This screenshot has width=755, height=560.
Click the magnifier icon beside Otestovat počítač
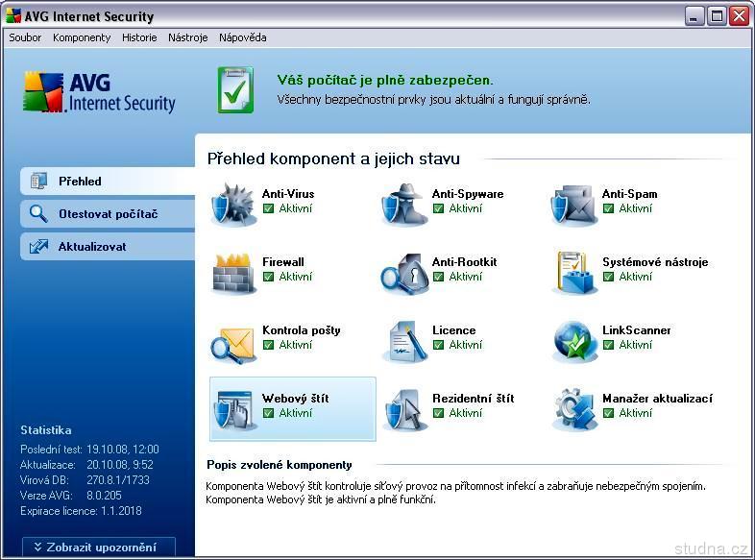[38, 214]
